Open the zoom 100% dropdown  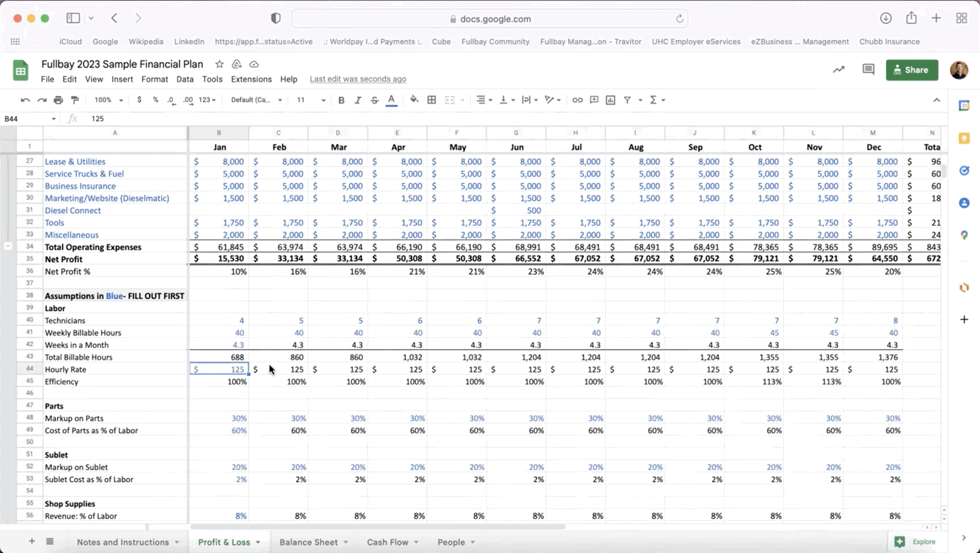click(x=109, y=100)
